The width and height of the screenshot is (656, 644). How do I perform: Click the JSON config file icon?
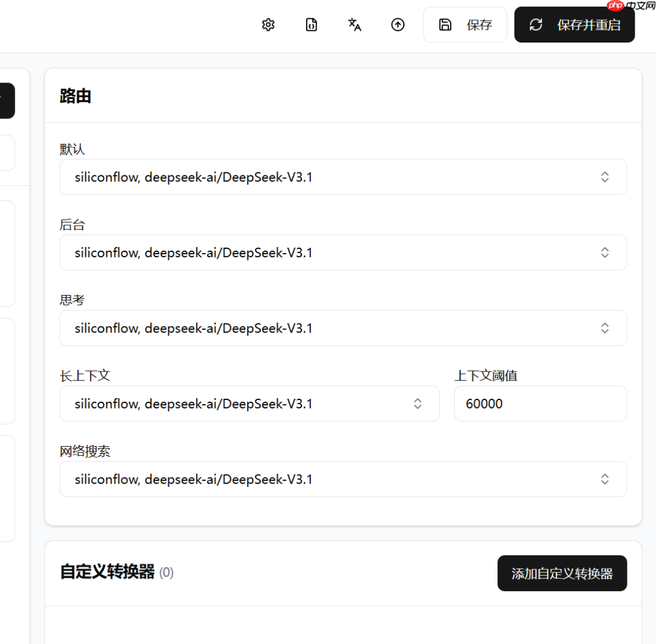pyautogui.click(x=311, y=24)
